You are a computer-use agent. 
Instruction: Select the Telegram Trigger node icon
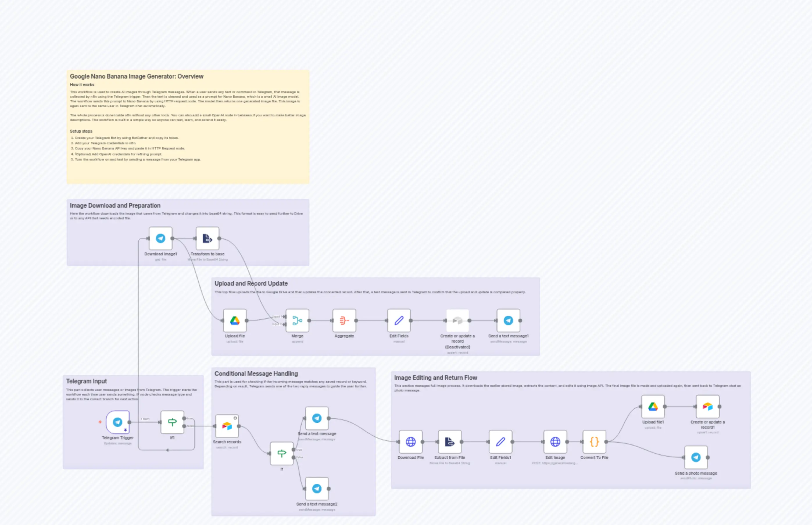click(117, 422)
